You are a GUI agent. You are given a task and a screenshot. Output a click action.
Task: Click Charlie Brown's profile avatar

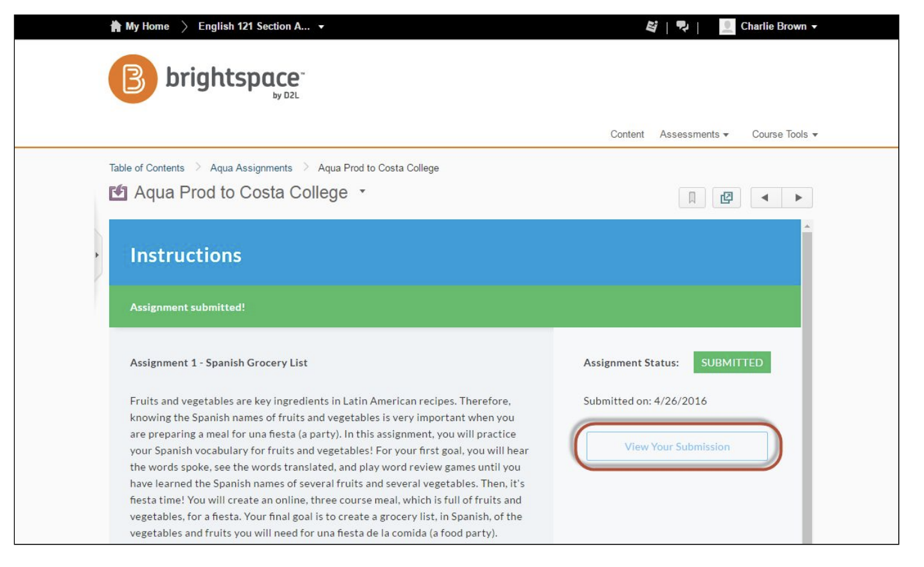(x=727, y=26)
